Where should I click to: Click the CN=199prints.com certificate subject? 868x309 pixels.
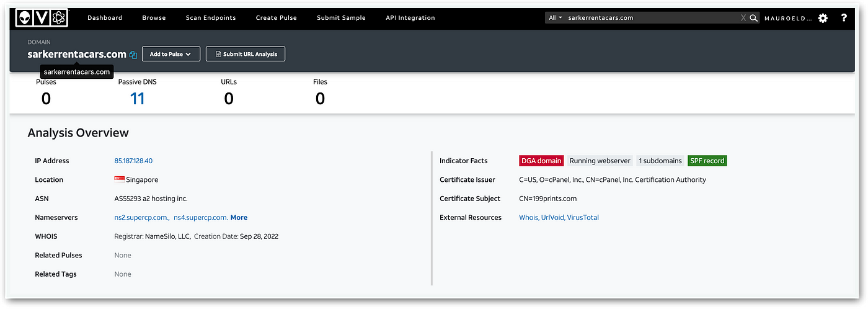(x=548, y=199)
